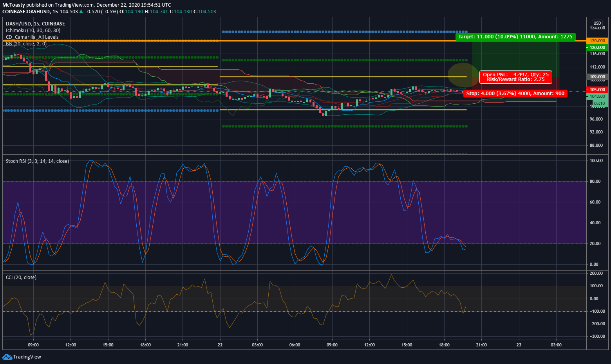This screenshot has width=611, height=364.
Task: Click the 40.00 Stoch RSI axis value
Action: (x=595, y=223)
